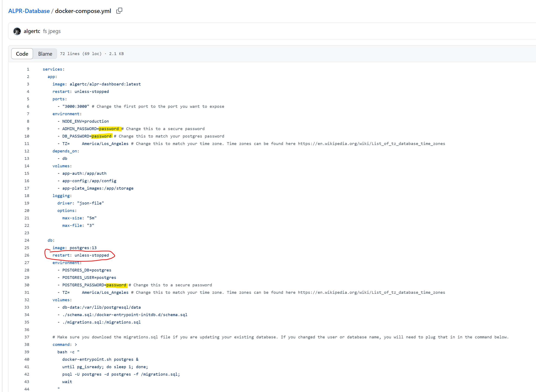The width and height of the screenshot is (536, 392).
Task: Click the 'image: postgres:13' code line
Action: point(74,248)
